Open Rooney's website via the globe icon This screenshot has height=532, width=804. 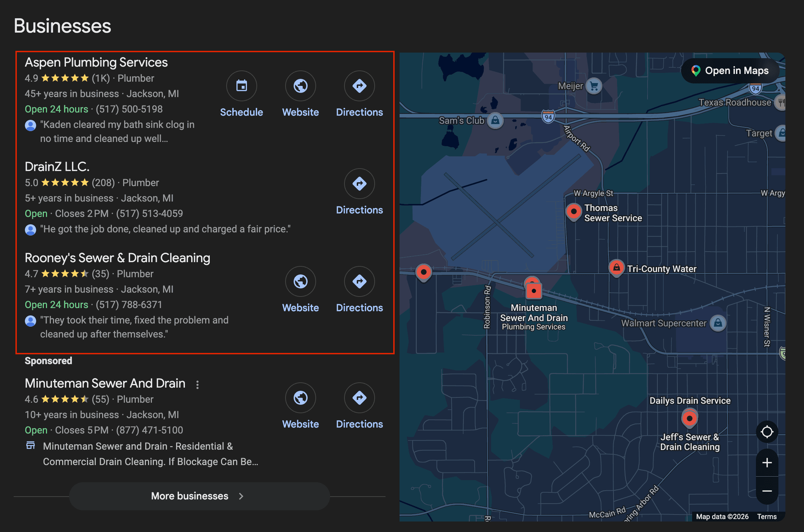(301, 281)
